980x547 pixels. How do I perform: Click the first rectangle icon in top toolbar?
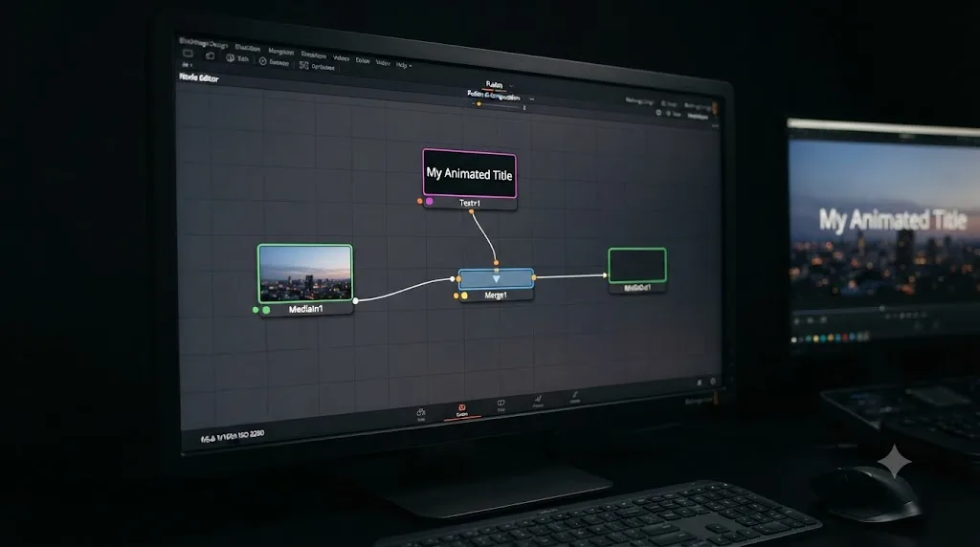188,54
